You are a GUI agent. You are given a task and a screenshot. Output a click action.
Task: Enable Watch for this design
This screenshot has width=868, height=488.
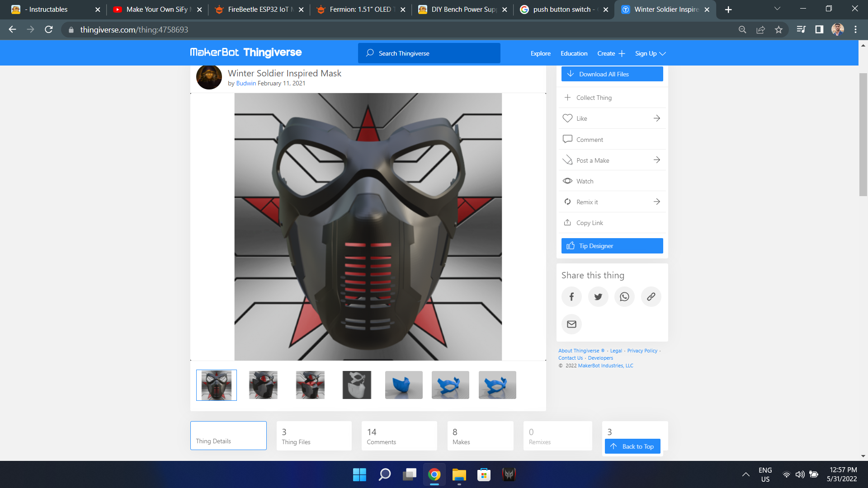coord(567,180)
